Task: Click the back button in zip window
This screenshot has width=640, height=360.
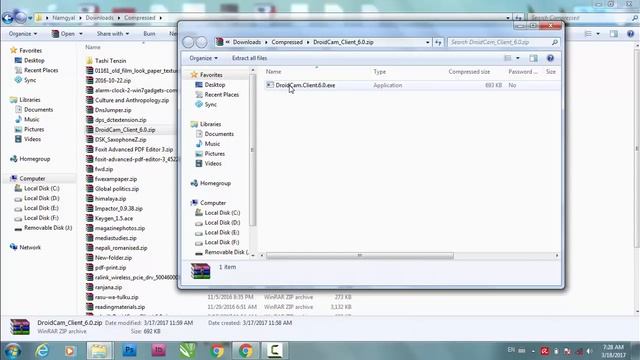Action: pyautogui.click(x=188, y=42)
